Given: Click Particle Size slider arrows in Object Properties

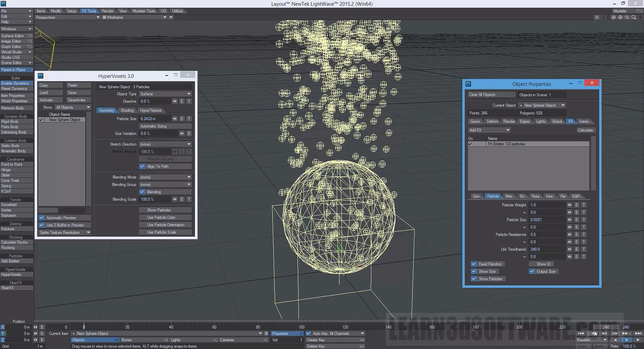Looking at the screenshot, I should click(569, 220).
